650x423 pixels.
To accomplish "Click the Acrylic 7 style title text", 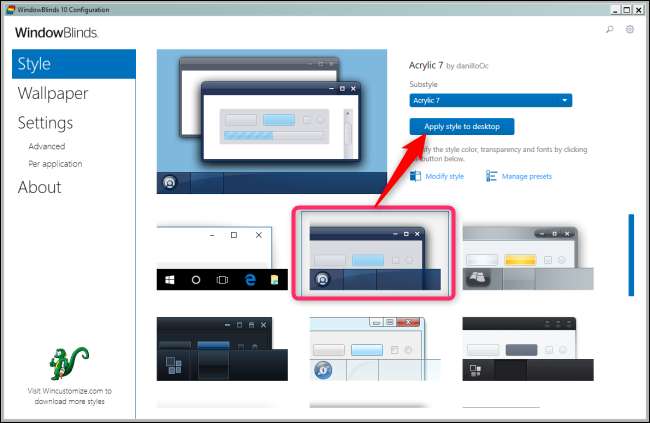I will pos(426,65).
